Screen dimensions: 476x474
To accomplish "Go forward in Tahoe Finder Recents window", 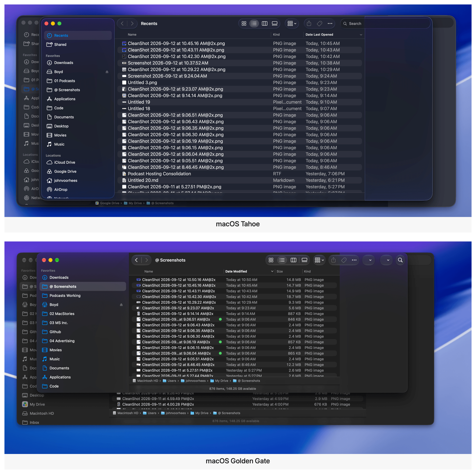I will point(132,23).
